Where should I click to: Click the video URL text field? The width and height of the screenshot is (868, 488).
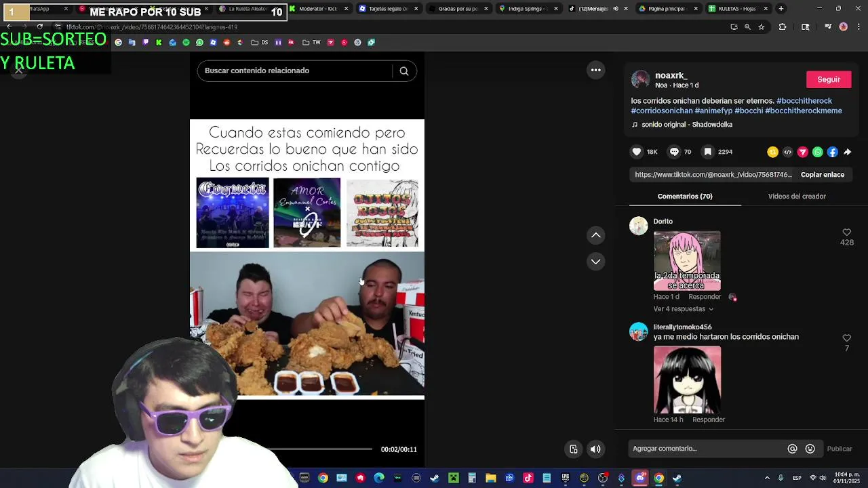coord(713,175)
